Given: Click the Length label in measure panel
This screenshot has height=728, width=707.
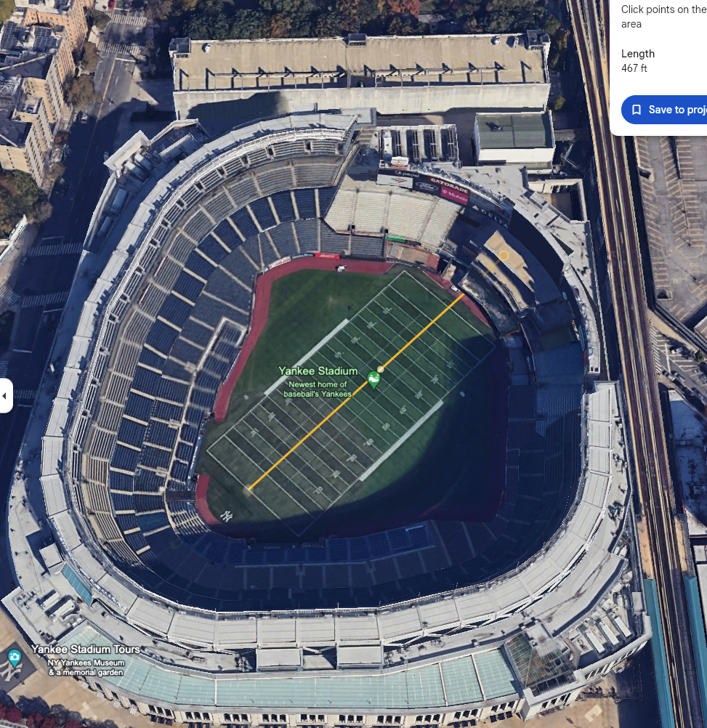Looking at the screenshot, I should 638,54.
